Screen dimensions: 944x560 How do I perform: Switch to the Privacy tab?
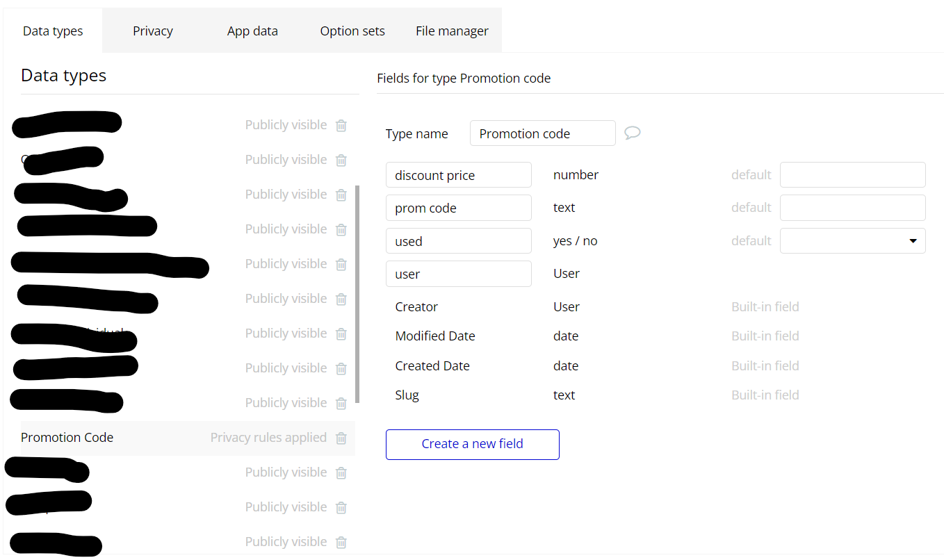click(x=153, y=31)
